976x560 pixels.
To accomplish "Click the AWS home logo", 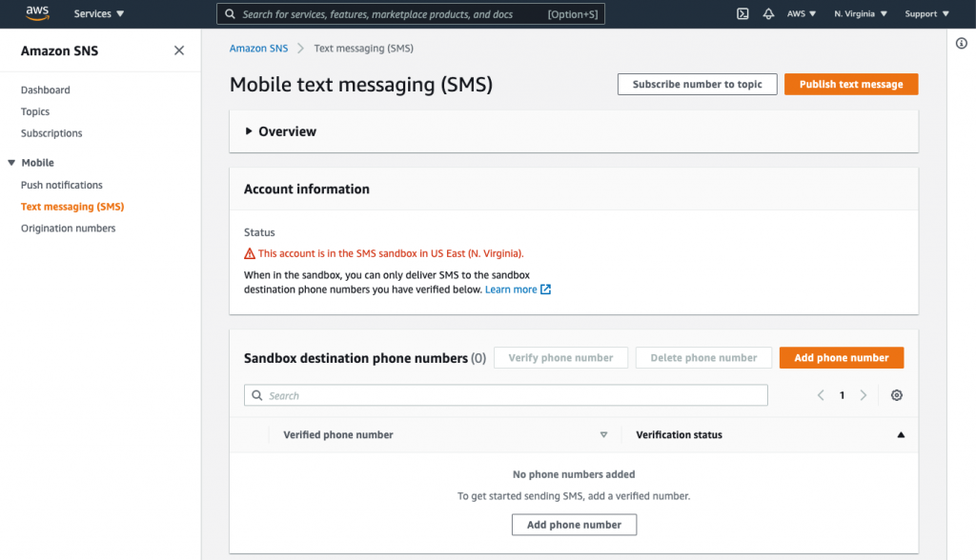I will pyautogui.click(x=35, y=13).
